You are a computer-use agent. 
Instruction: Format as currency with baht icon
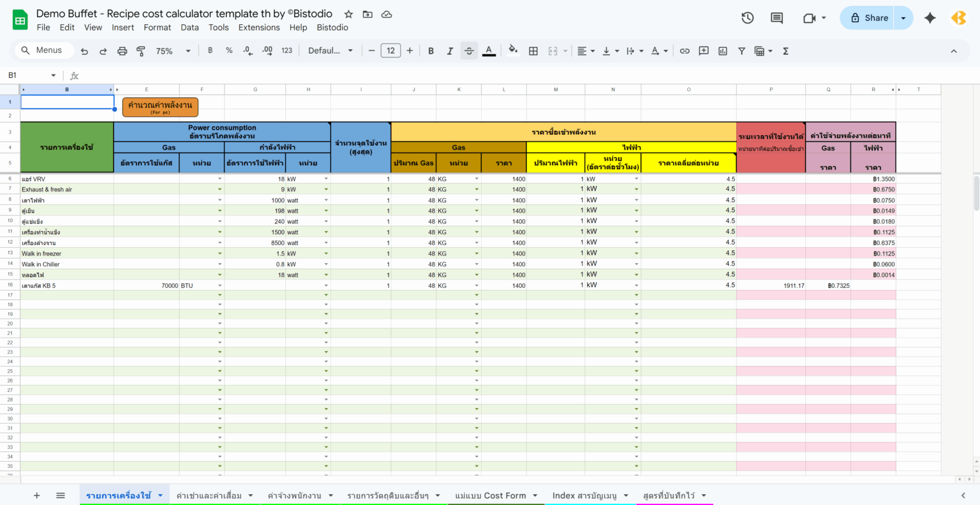(210, 50)
